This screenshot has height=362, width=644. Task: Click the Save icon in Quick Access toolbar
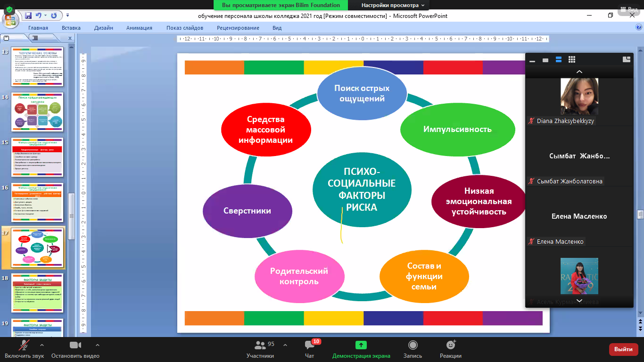[28, 16]
